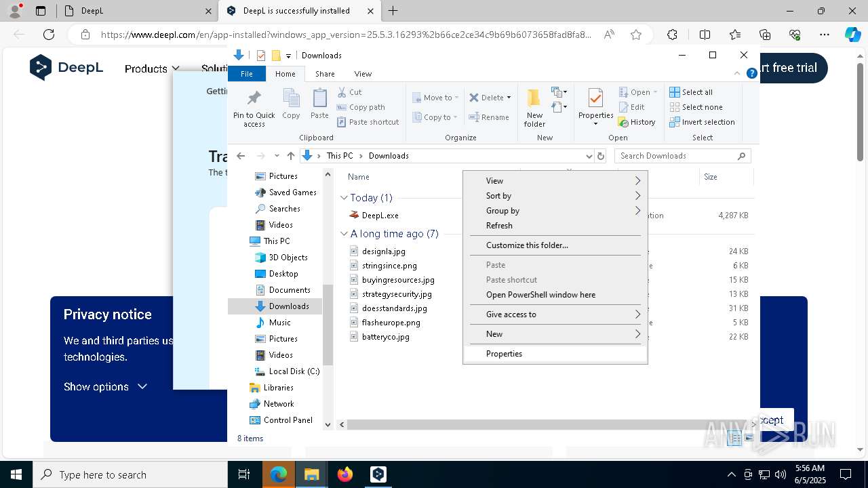Click DeepL icon in the taskbar
868x488 pixels.
pyautogui.click(x=378, y=474)
